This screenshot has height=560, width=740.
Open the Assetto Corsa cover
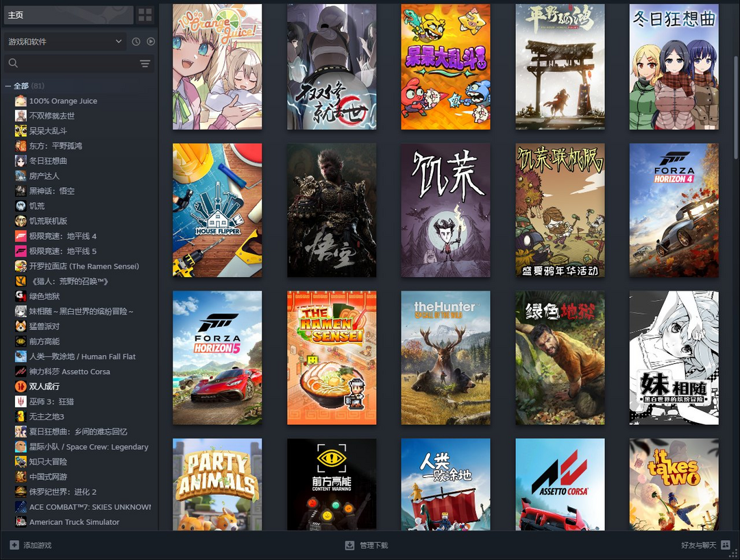click(x=560, y=485)
